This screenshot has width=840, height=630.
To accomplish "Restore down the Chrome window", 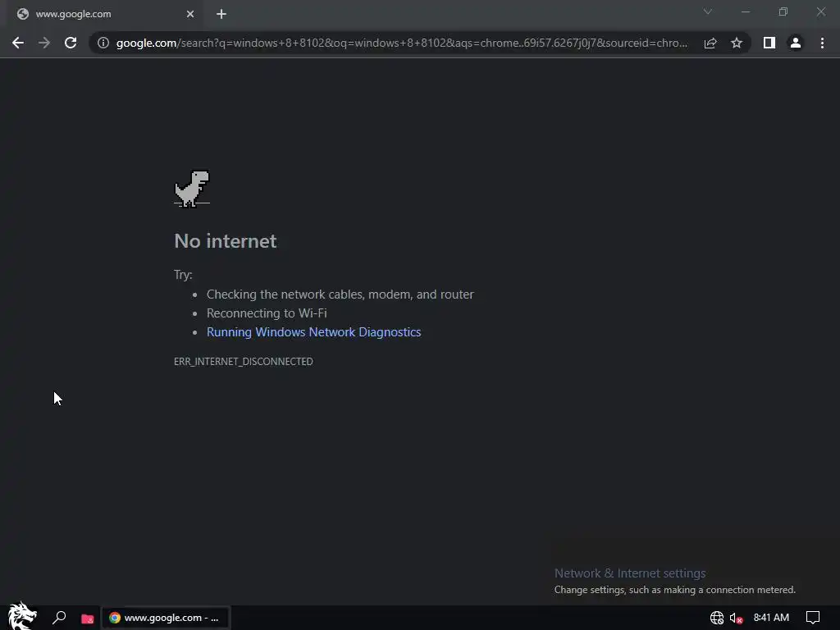I will tap(783, 11).
